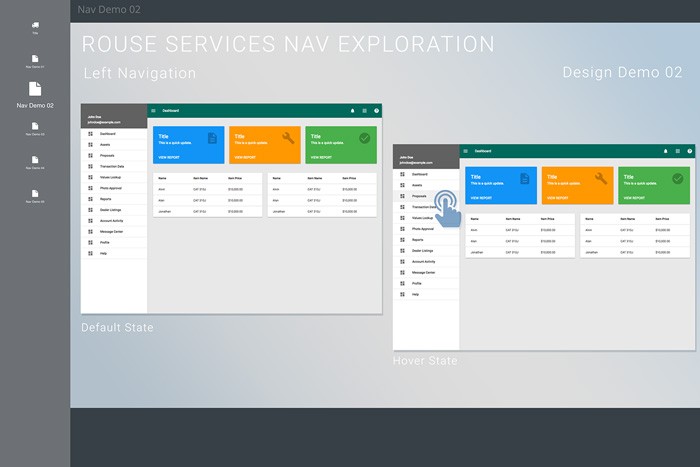Image resolution: width=700 pixels, height=467 pixels.
Task: Open Message Center in Default State navigation
Action: pyautogui.click(x=112, y=231)
